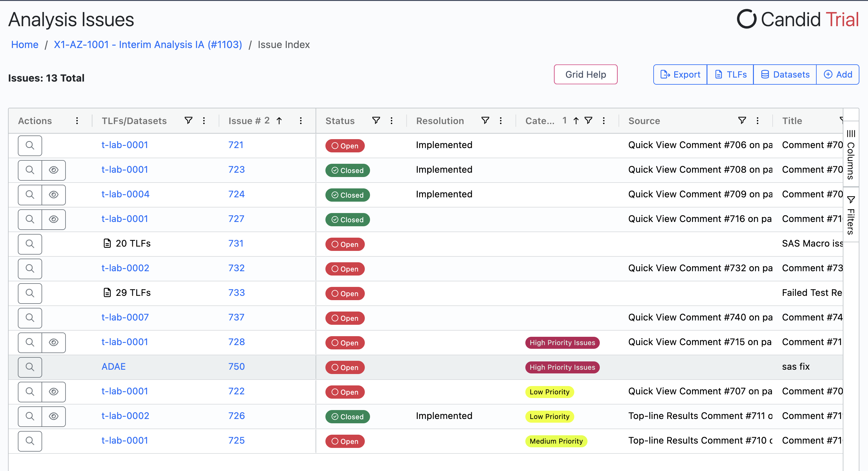Open the Status column menu
The image size is (868, 471).
point(392,121)
